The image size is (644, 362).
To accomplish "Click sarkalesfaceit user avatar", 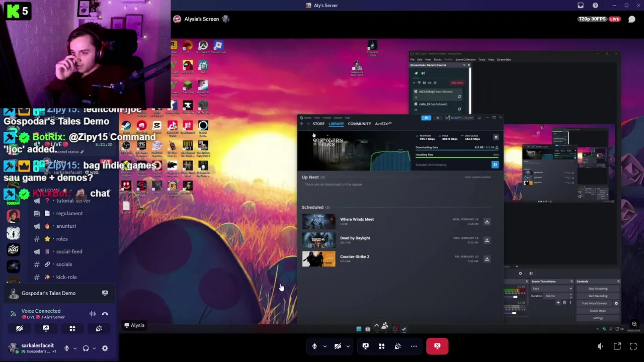I will [13, 348].
